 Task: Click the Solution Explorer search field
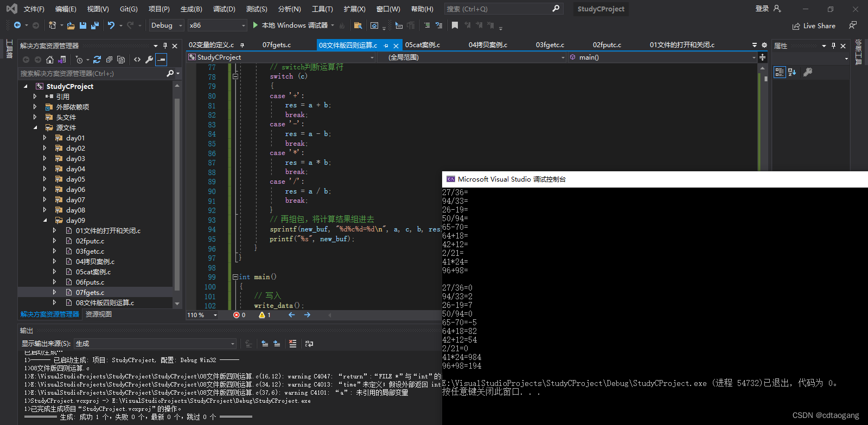tap(92, 73)
